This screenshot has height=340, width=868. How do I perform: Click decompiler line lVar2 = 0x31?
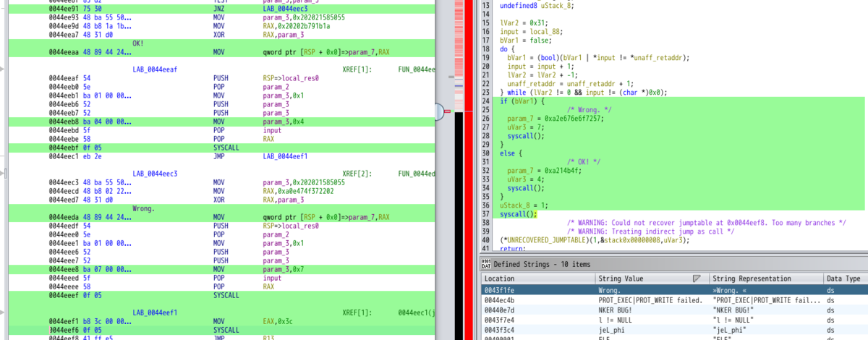[524, 22]
